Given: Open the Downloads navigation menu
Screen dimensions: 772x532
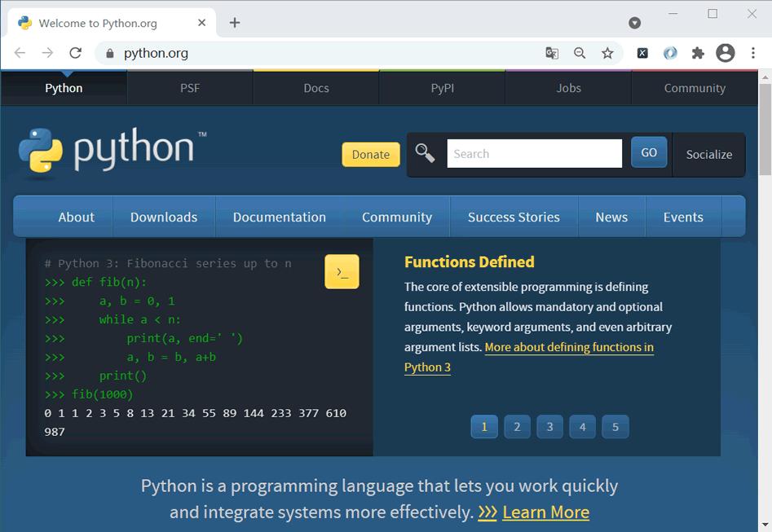Looking at the screenshot, I should [x=164, y=217].
